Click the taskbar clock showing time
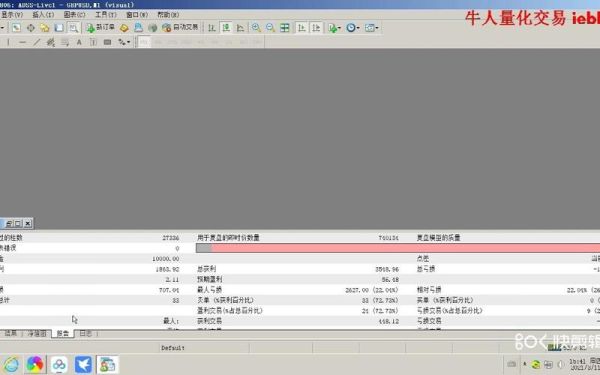Viewport: 600px width, 375px height. point(584,364)
